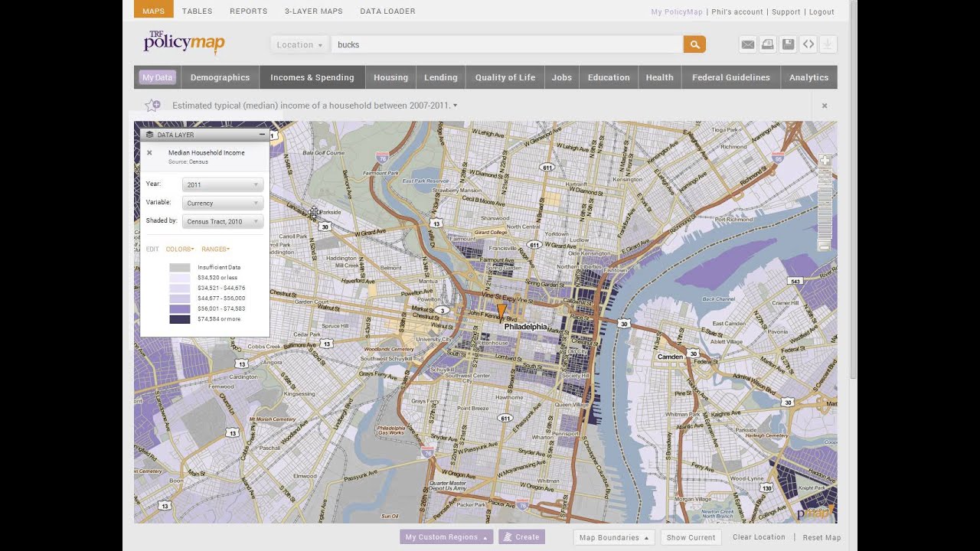Screen dimensions: 980x551
Task: Click the download arrow icon
Action: [x=828, y=44]
